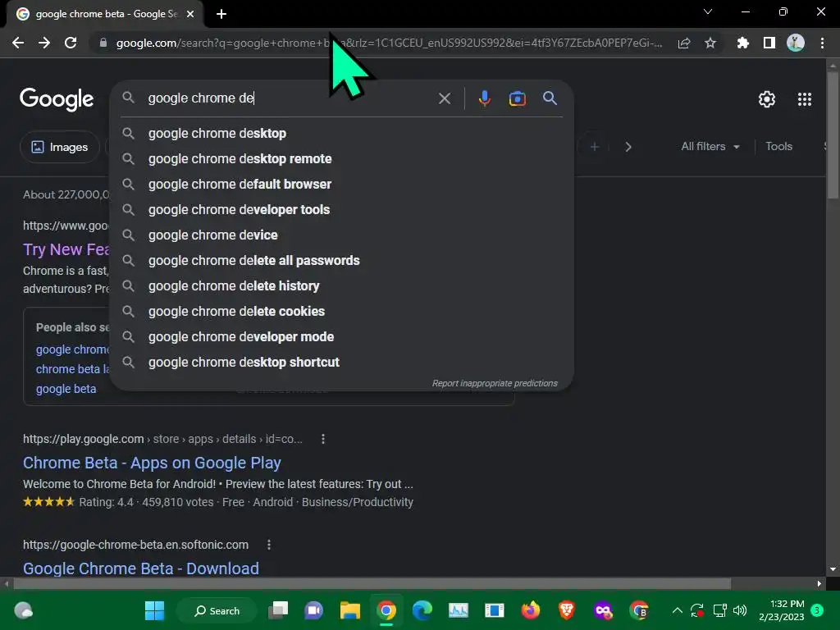Submit the search with the magnifier button
Viewport: 840px width, 630px height.
click(550, 98)
